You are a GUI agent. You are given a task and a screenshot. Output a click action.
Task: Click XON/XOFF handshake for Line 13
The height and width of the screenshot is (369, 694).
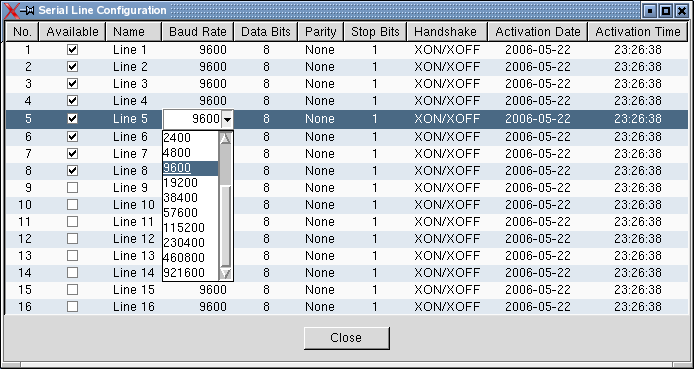click(x=447, y=255)
